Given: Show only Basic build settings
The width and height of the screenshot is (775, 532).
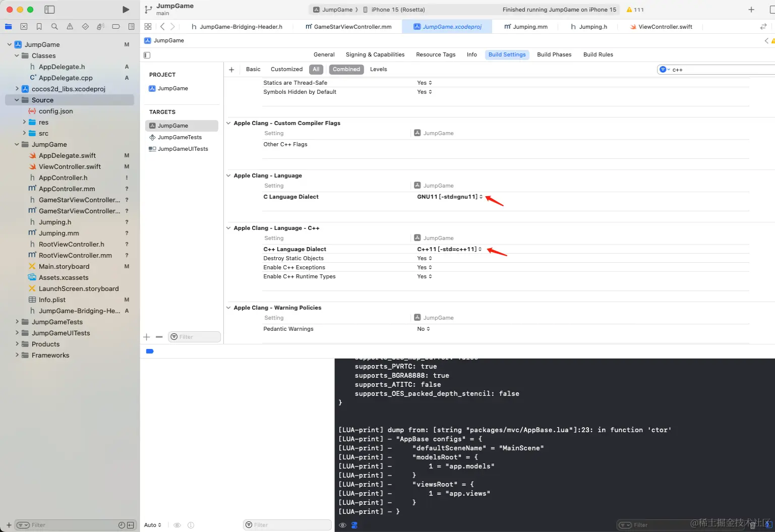Looking at the screenshot, I should pos(253,70).
